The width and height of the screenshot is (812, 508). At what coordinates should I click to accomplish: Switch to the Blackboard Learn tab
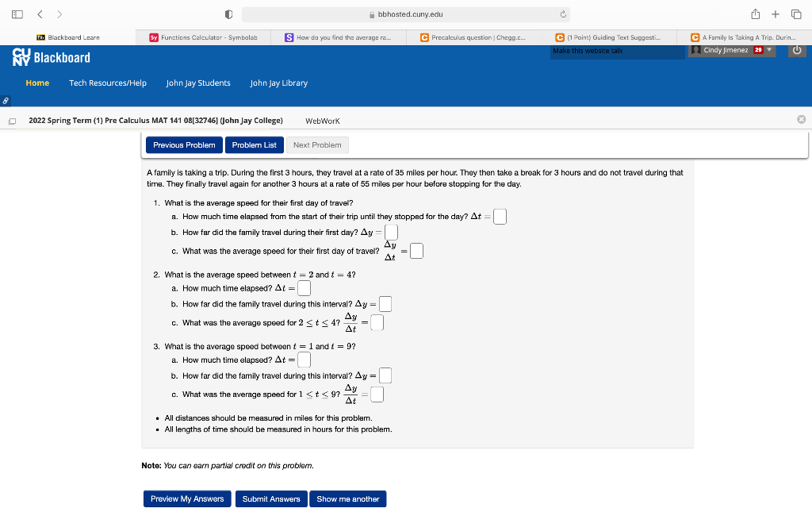click(68, 37)
